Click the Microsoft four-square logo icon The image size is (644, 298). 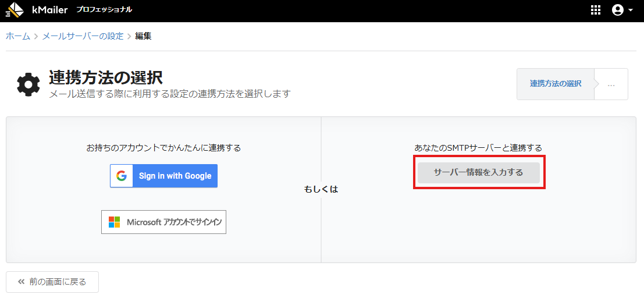point(114,222)
